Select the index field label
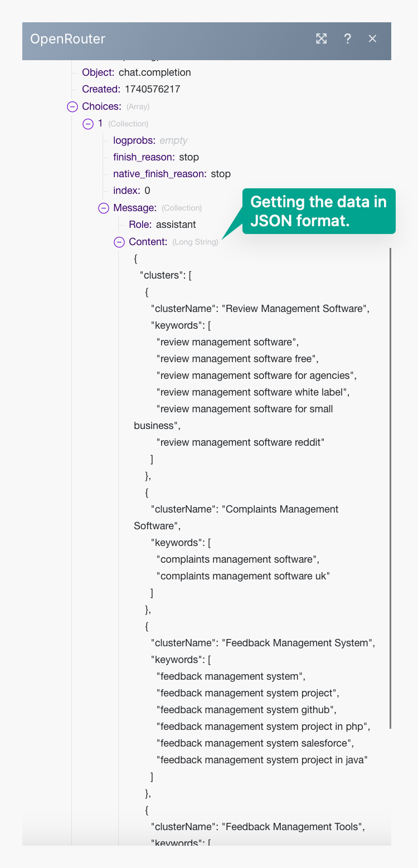 point(127,191)
